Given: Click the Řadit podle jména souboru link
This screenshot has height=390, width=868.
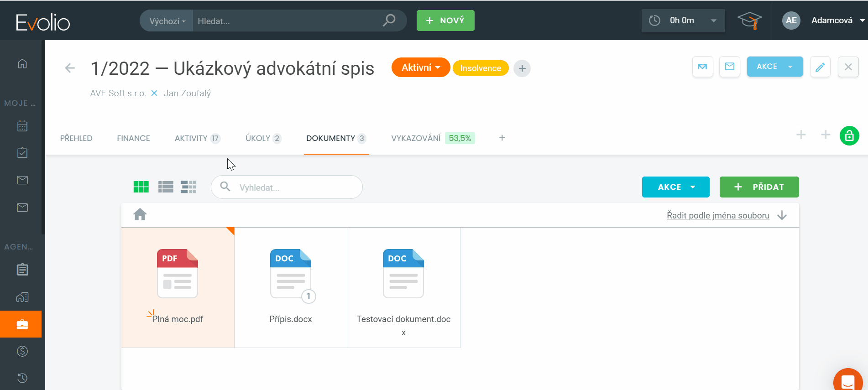Looking at the screenshot, I should click(718, 215).
